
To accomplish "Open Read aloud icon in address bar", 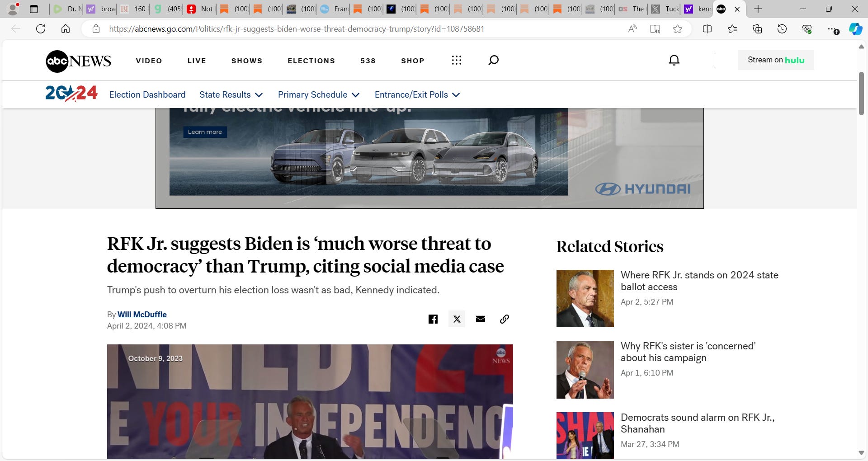I will (x=632, y=29).
